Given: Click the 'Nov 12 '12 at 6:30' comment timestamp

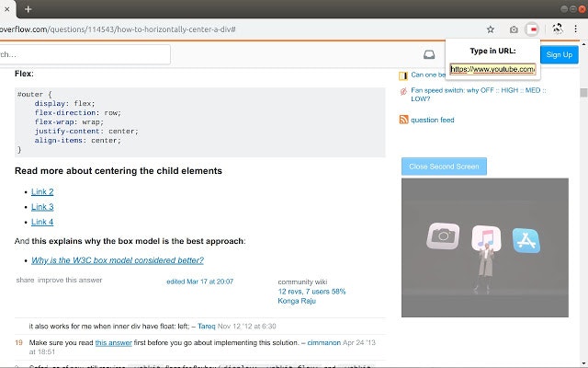Looking at the screenshot, I should pos(247,327).
